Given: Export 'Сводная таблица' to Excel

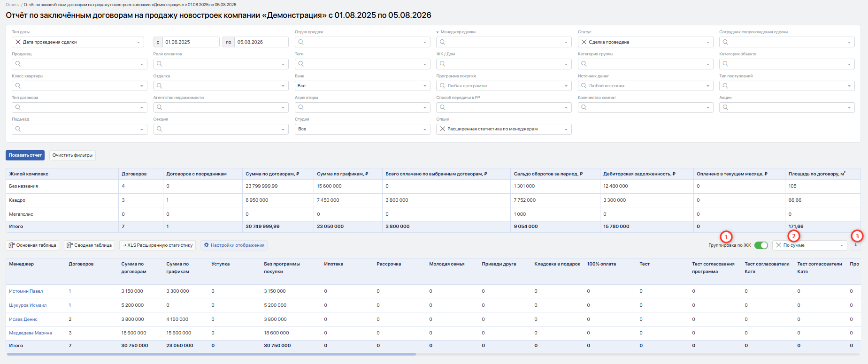Looking at the screenshot, I should coord(89,245).
